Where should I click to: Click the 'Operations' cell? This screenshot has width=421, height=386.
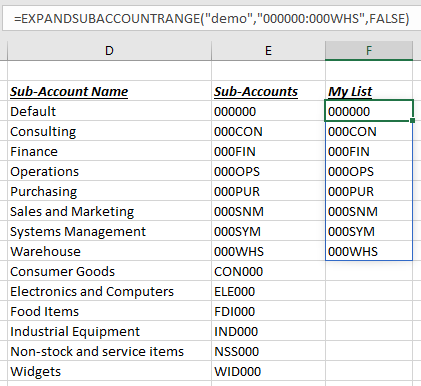[109, 171]
